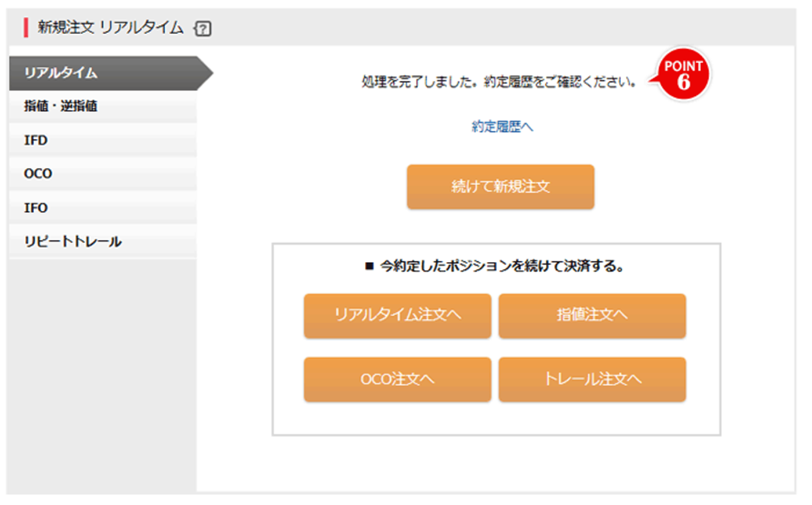Click the 新規注文 リアルタイム page title

[110, 27]
